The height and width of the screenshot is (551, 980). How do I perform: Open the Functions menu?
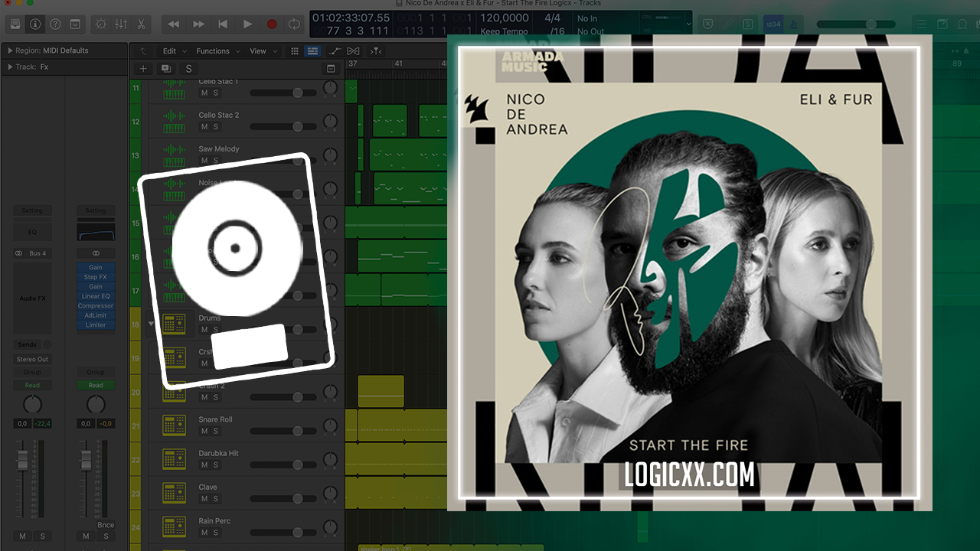pos(213,51)
